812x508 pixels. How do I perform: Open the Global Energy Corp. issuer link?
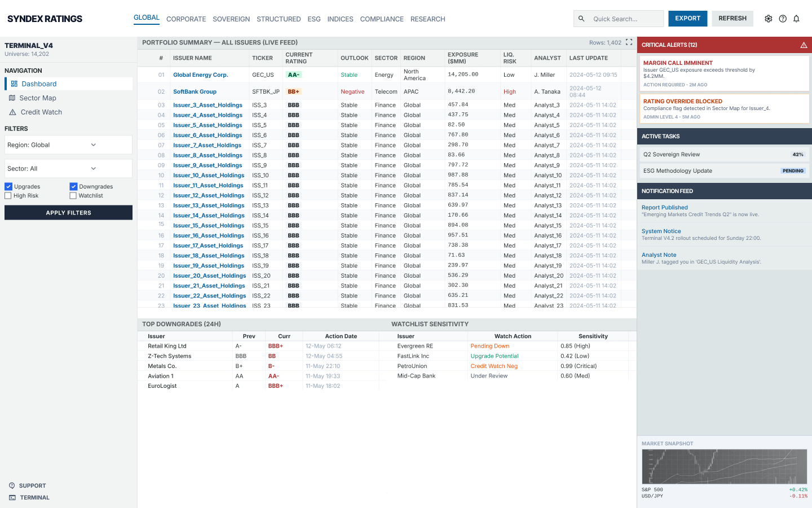click(201, 75)
